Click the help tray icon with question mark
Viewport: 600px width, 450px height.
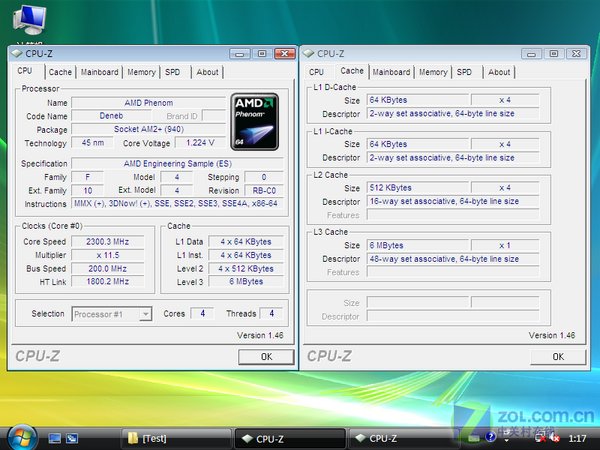tap(490, 436)
